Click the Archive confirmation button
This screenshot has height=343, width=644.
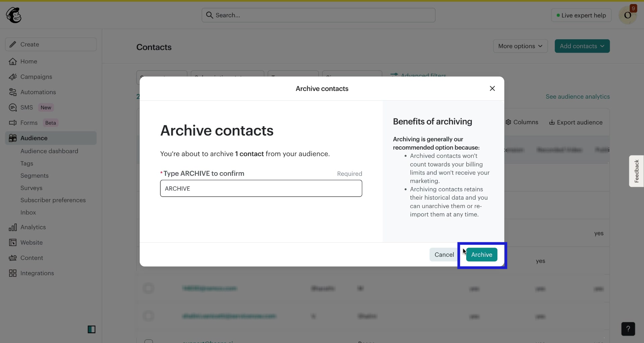[x=482, y=254]
